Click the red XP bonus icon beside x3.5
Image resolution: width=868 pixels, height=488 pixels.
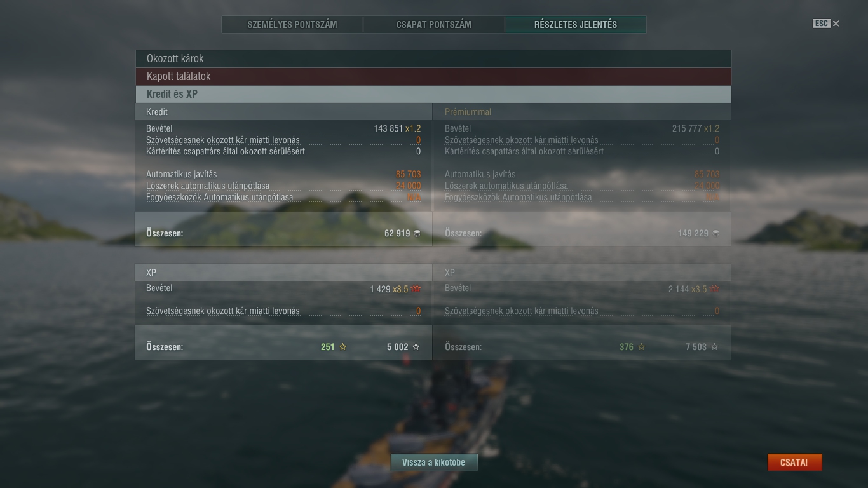[x=416, y=288]
